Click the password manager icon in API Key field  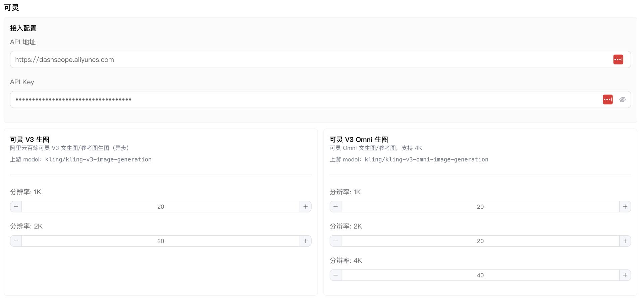click(x=607, y=99)
